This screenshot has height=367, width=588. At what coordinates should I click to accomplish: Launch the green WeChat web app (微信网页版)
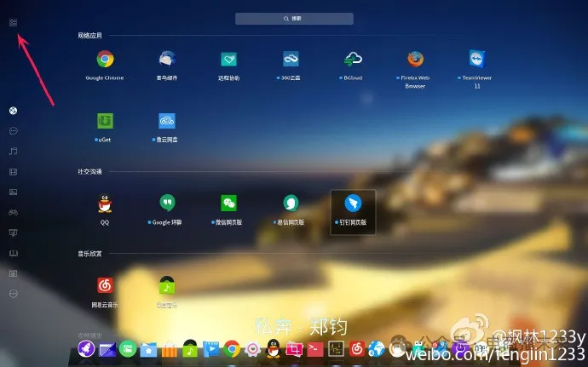coord(229,204)
